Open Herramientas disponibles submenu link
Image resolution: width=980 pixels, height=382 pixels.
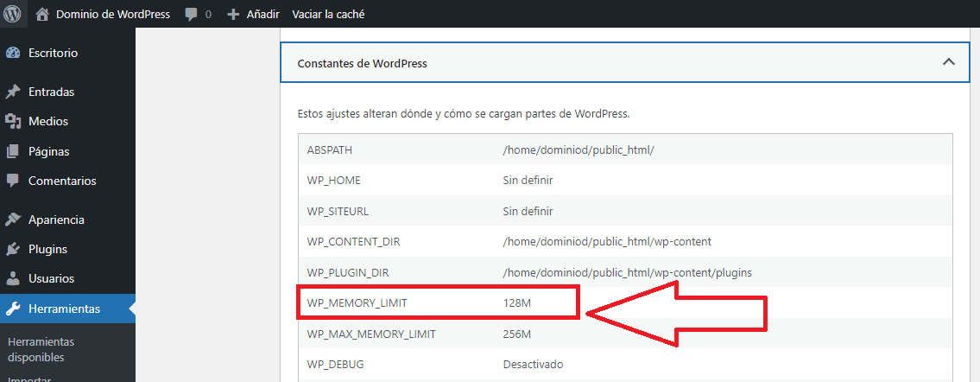click(41, 349)
